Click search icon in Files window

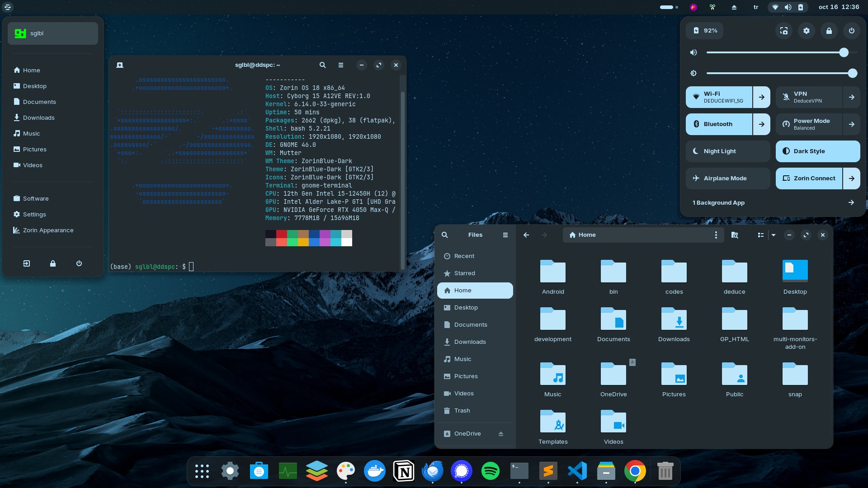(445, 235)
